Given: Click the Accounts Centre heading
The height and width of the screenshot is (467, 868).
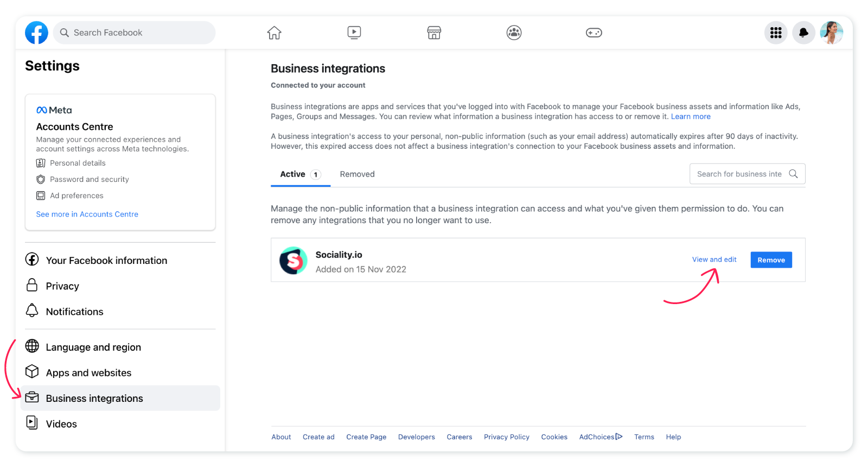Looking at the screenshot, I should coord(74,127).
